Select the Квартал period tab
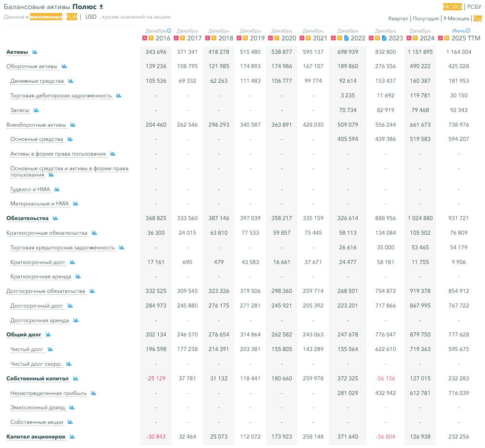This screenshot has width=485, height=448. (398, 18)
